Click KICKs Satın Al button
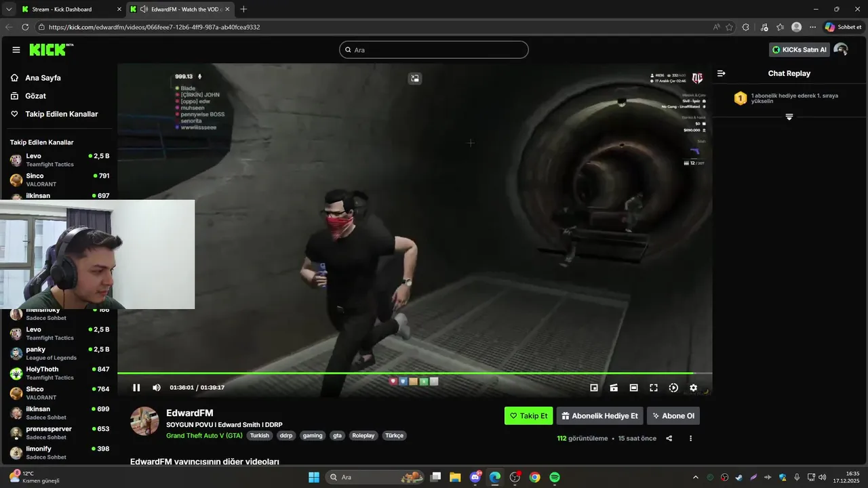Viewport: 868px width, 488px height. 799,49
